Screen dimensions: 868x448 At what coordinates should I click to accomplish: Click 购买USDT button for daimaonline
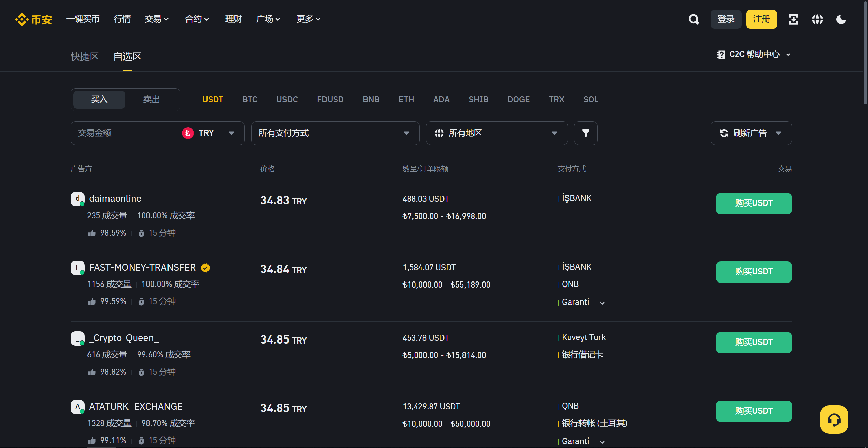(753, 203)
